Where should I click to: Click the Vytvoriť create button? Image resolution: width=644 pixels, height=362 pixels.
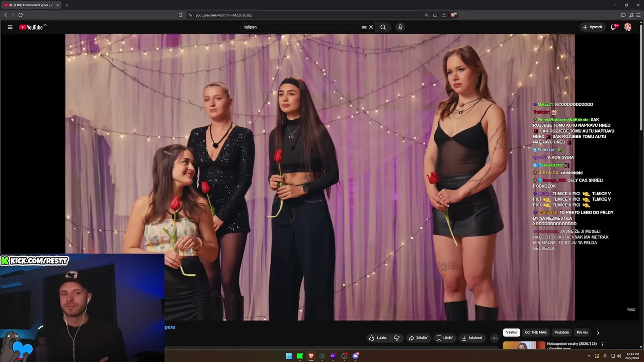(592, 27)
